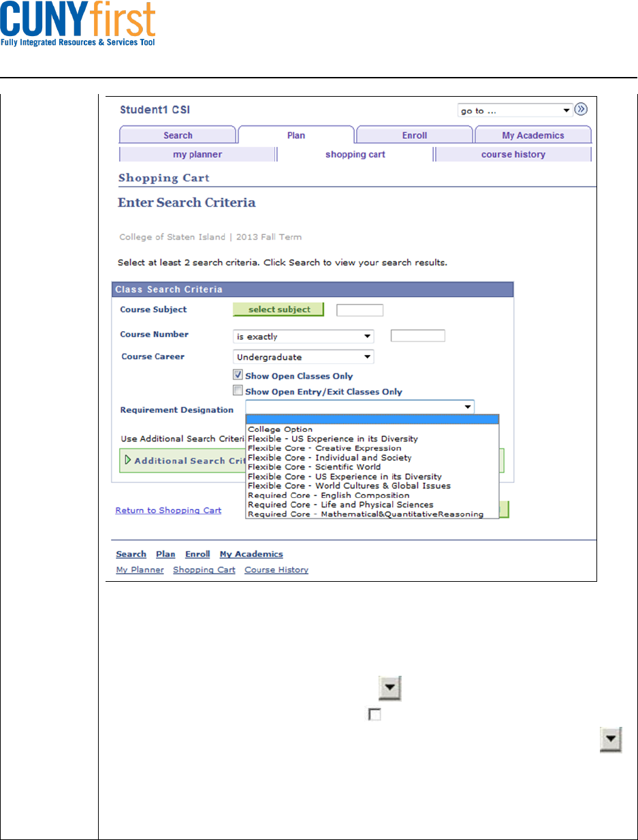Click the Return to Shopping Cart link
Image resolution: width=638 pixels, height=840 pixels.
168,510
